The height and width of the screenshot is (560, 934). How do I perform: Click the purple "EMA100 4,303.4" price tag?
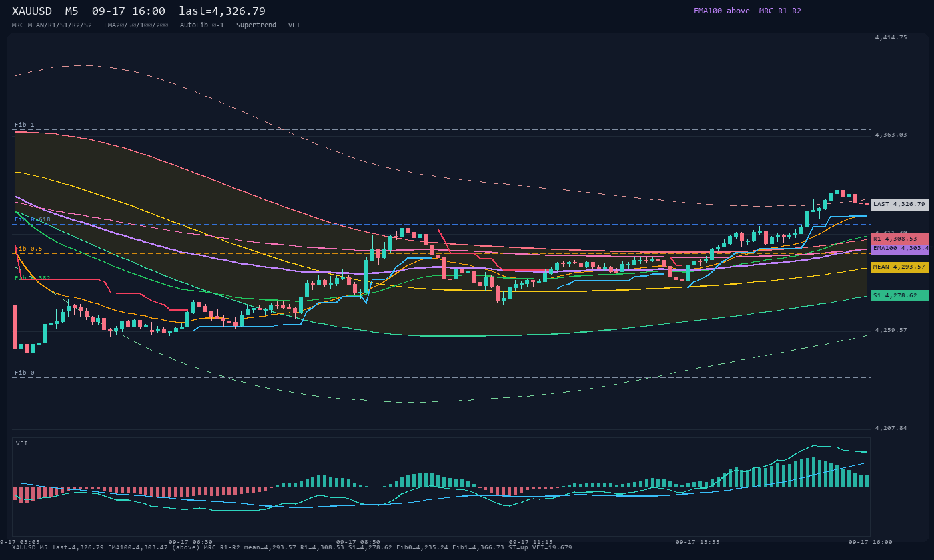click(900, 248)
